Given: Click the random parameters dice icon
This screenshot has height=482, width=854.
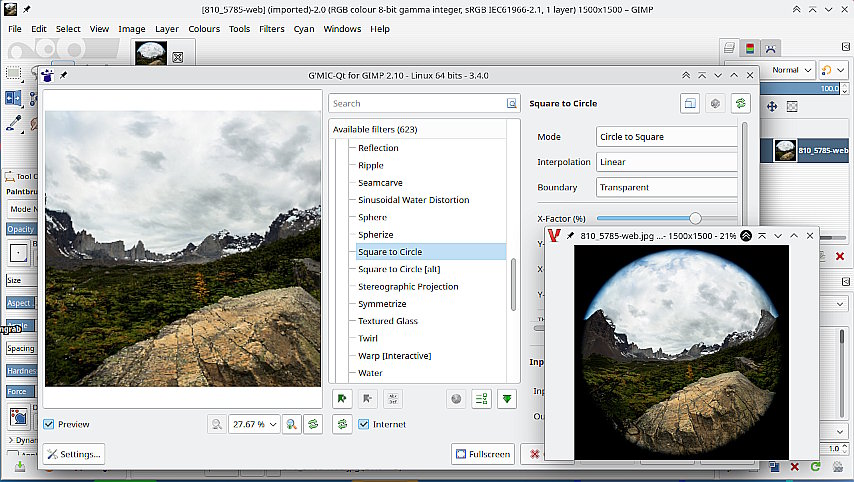Looking at the screenshot, I should [715, 103].
